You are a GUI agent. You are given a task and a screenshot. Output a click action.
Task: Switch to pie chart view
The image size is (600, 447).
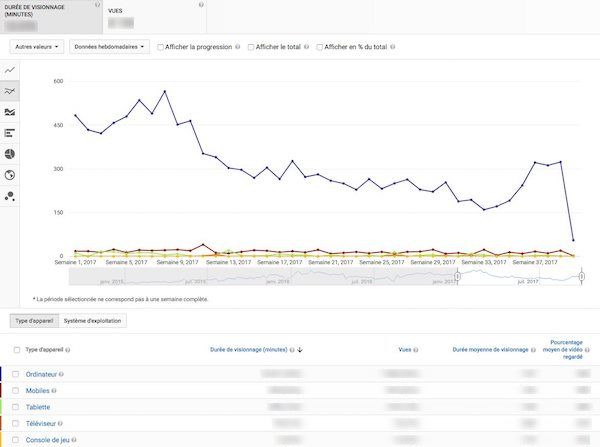tap(10, 154)
